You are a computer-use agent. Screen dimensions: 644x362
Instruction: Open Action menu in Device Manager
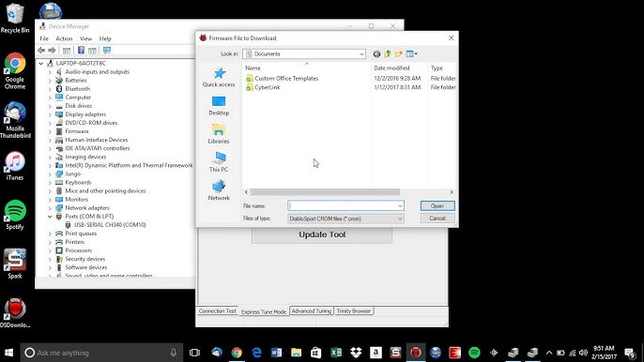(x=64, y=38)
